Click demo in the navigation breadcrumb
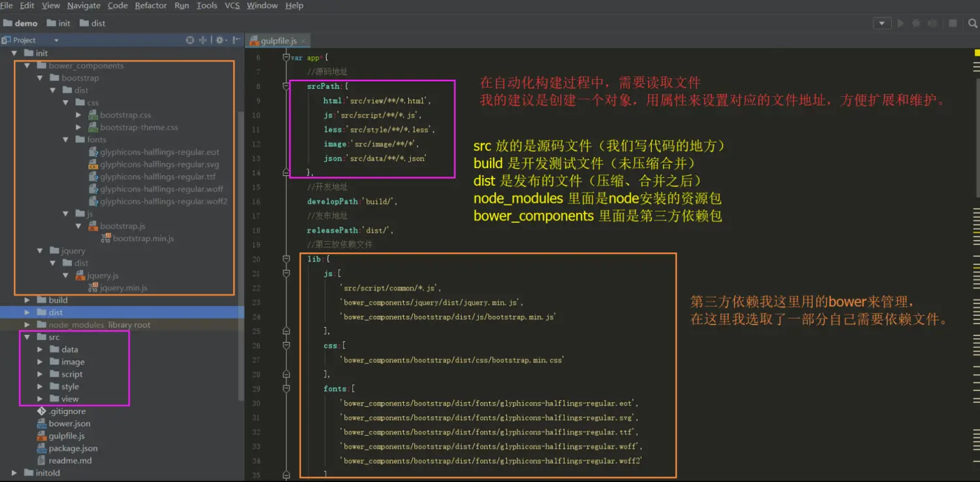Image resolution: width=980 pixels, height=482 pixels. (20, 23)
